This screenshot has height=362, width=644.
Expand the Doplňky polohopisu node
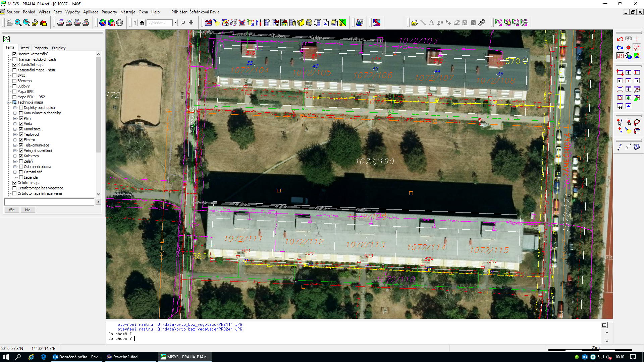pyautogui.click(x=15, y=108)
